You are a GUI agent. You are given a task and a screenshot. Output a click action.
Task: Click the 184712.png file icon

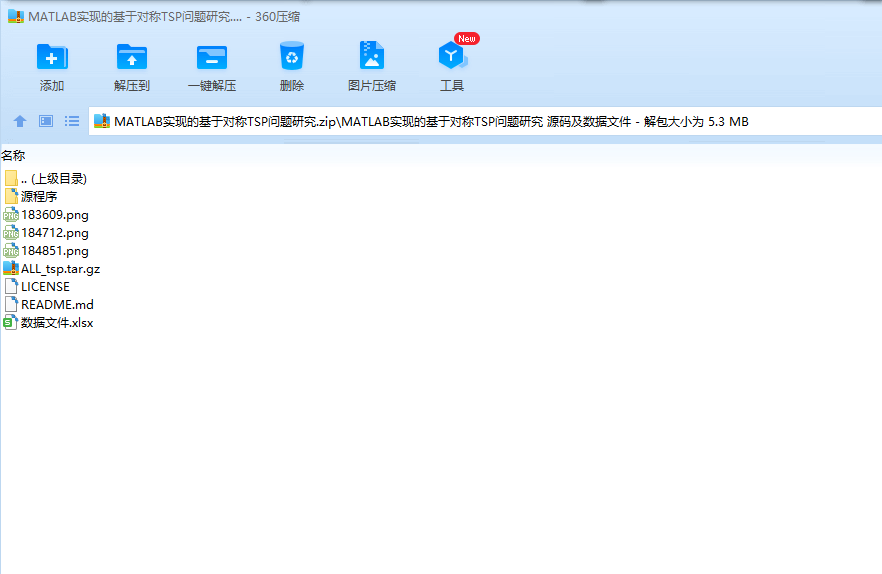click(x=11, y=232)
